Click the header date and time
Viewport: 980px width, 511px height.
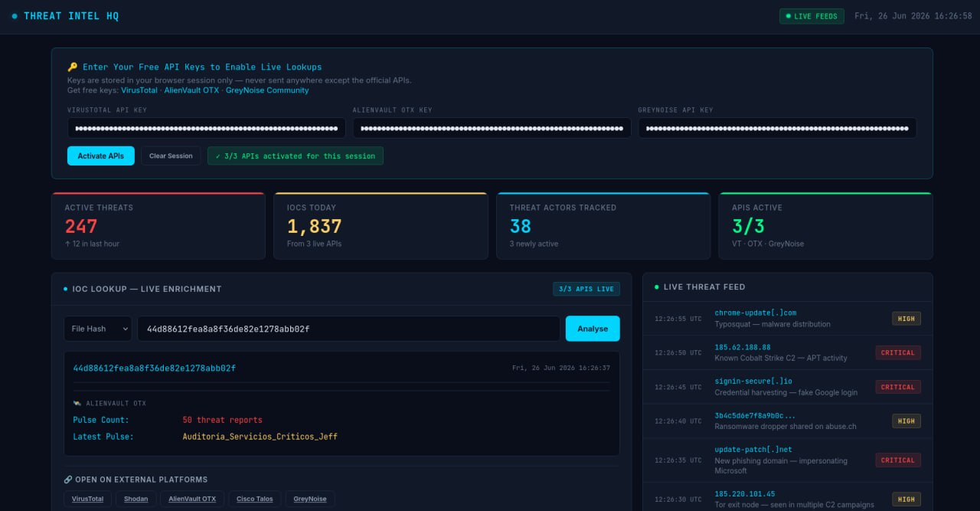click(x=913, y=16)
